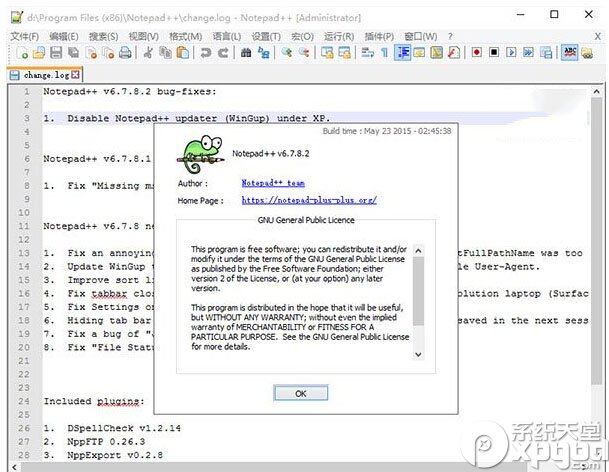Click the Close All documents toolbar icon
Screen dimensions: 609x472
108,52
